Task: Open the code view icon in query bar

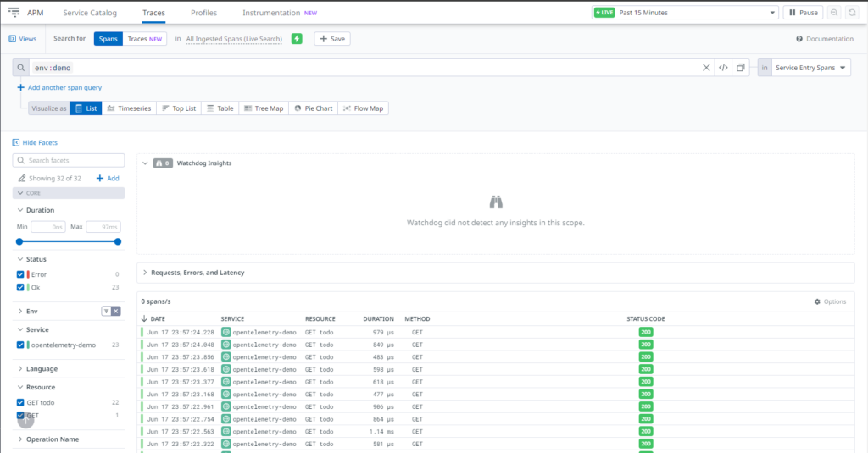Action: (x=723, y=68)
